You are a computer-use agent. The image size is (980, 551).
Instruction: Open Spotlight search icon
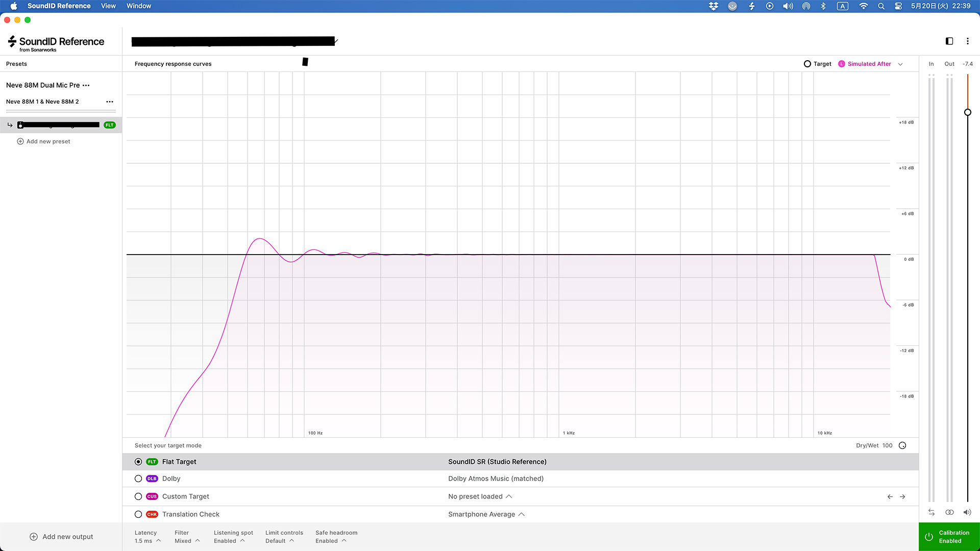(881, 6)
